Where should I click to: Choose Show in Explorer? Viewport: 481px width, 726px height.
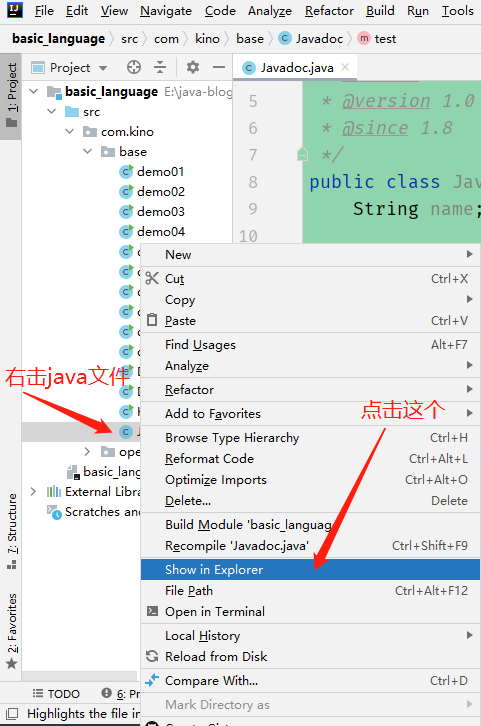tap(310, 570)
